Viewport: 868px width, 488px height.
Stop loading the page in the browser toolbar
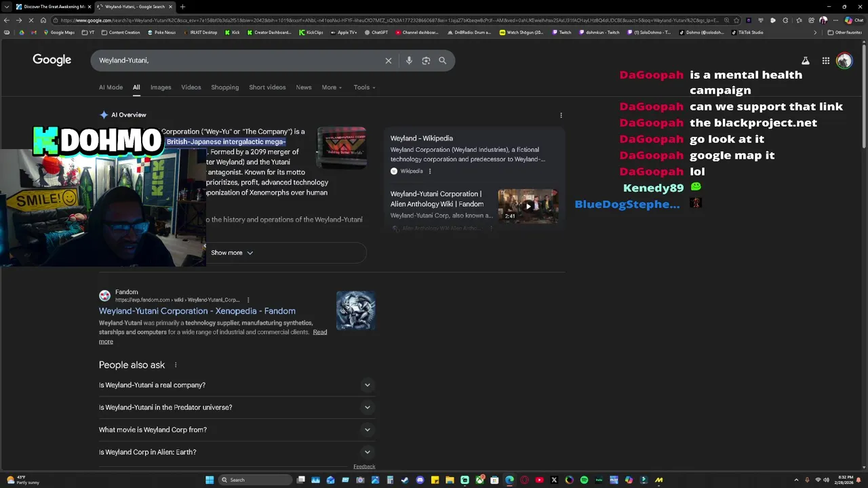coord(31,20)
